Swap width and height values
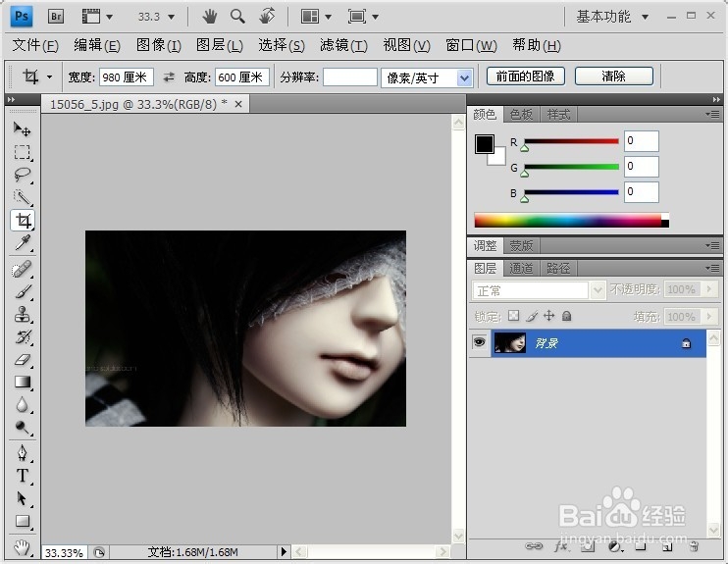The width and height of the screenshot is (728, 564). 169,77
